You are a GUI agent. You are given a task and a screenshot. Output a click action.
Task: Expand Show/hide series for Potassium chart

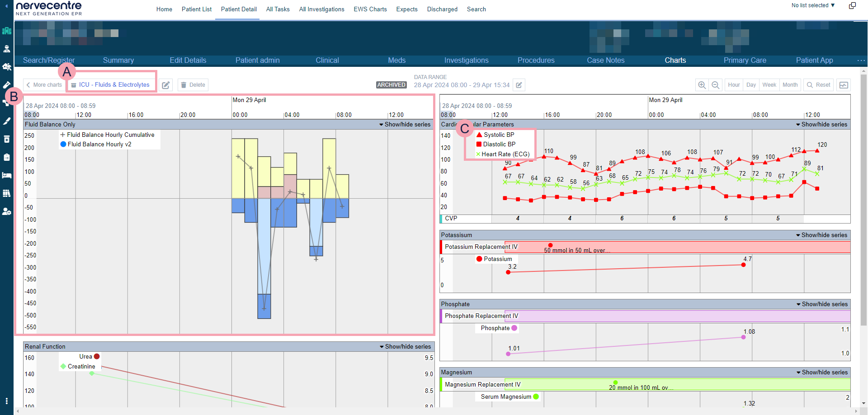pyautogui.click(x=821, y=235)
